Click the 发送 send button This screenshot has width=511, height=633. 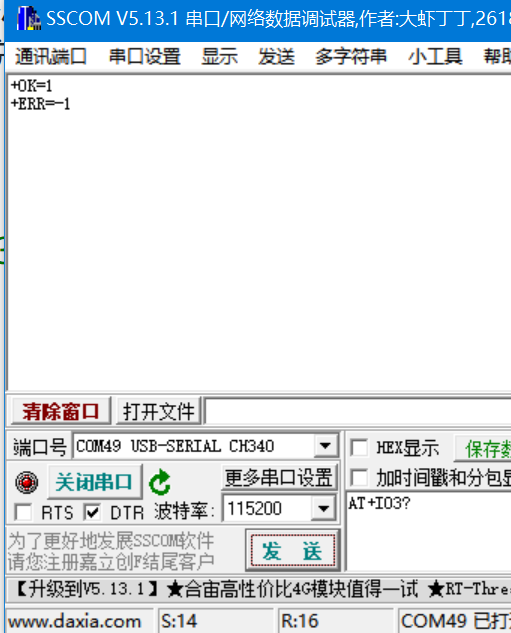pos(293,551)
